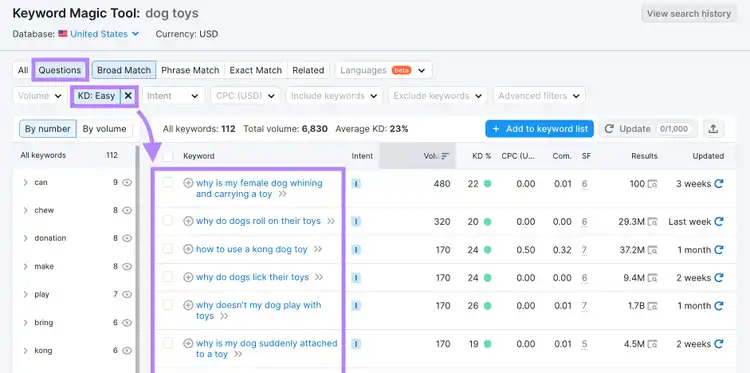Remove the KD: Easy filter with X
Viewport: 750px width, 373px height.
pos(128,96)
